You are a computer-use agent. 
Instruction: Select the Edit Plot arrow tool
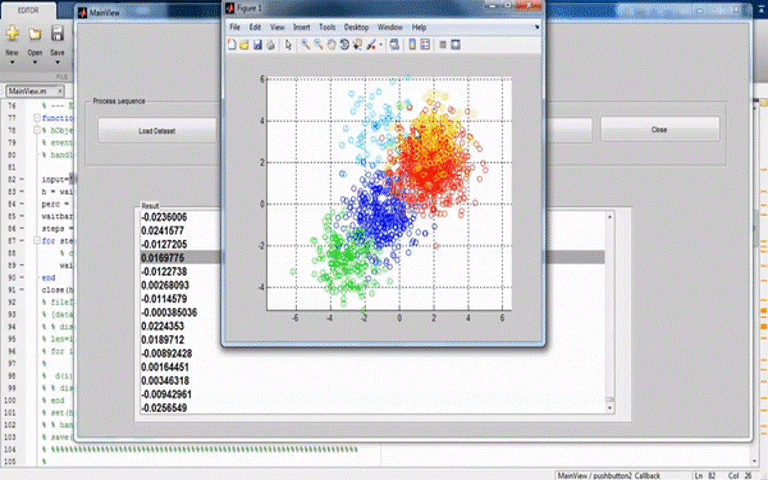[x=288, y=45]
